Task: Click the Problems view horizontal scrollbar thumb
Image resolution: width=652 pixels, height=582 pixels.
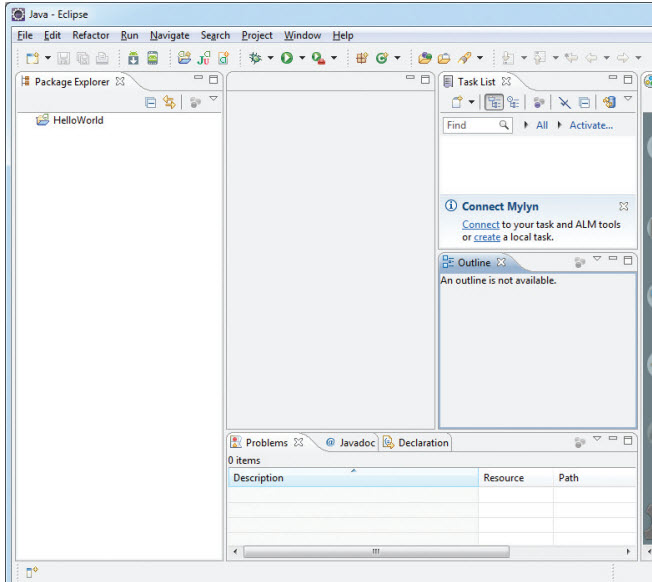Action: click(x=376, y=552)
